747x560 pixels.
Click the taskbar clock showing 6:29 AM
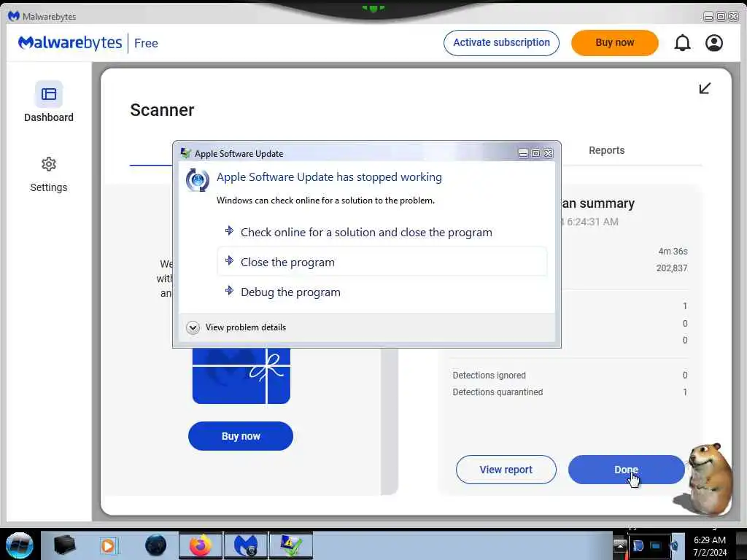point(710,546)
